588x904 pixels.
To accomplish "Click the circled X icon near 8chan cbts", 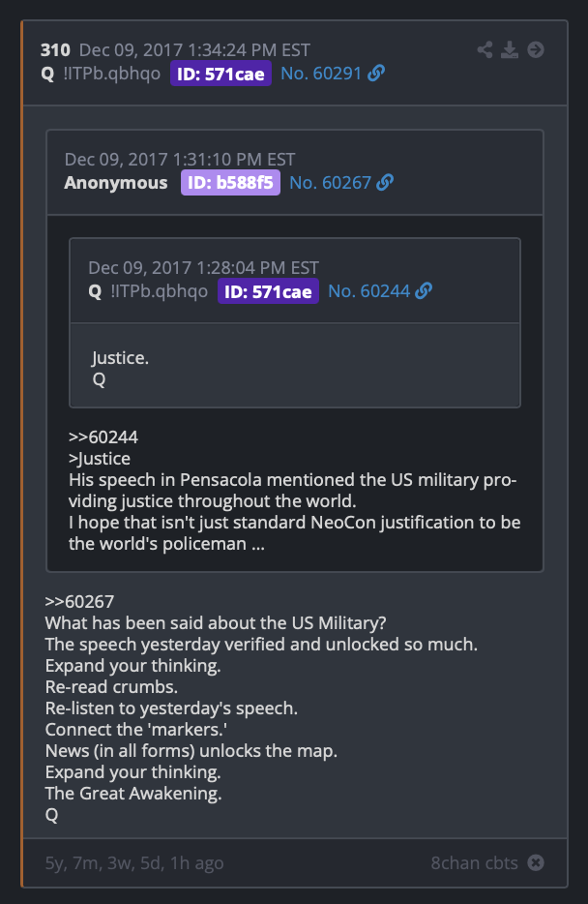I will pyautogui.click(x=536, y=862).
